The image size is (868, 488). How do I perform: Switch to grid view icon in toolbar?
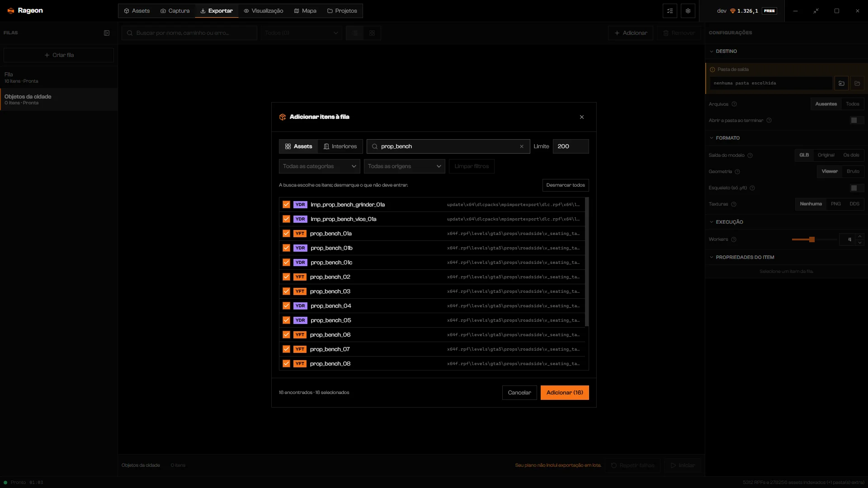coord(372,33)
